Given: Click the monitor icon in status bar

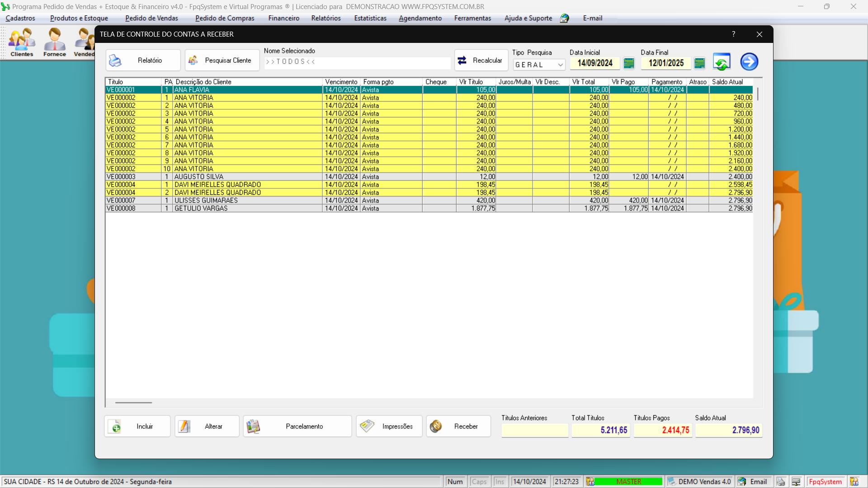Looking at the screenshot, I should pos(796,482).
